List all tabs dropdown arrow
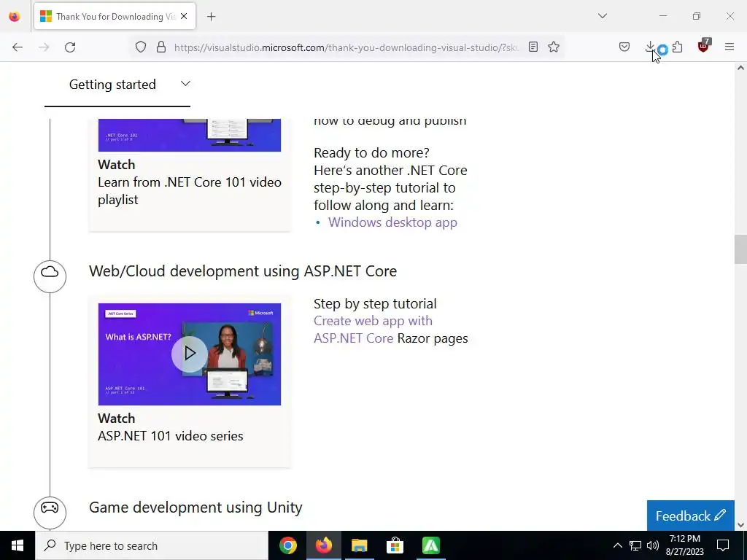 click(x=603, y=16)
